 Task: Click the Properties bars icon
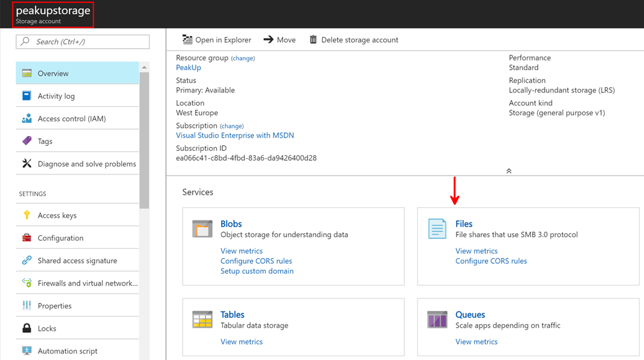click(x=27, y=305)
